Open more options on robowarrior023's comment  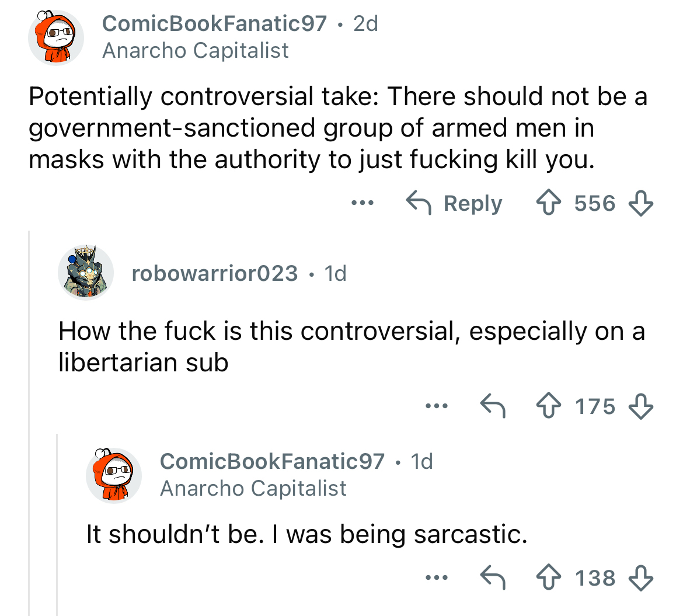pyautogui.click(x=437, y=406)
